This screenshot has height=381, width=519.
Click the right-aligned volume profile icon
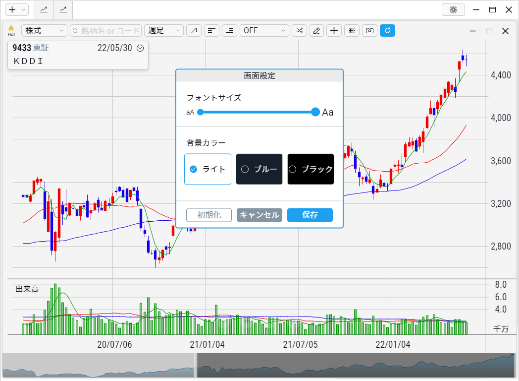coord(229,31)
